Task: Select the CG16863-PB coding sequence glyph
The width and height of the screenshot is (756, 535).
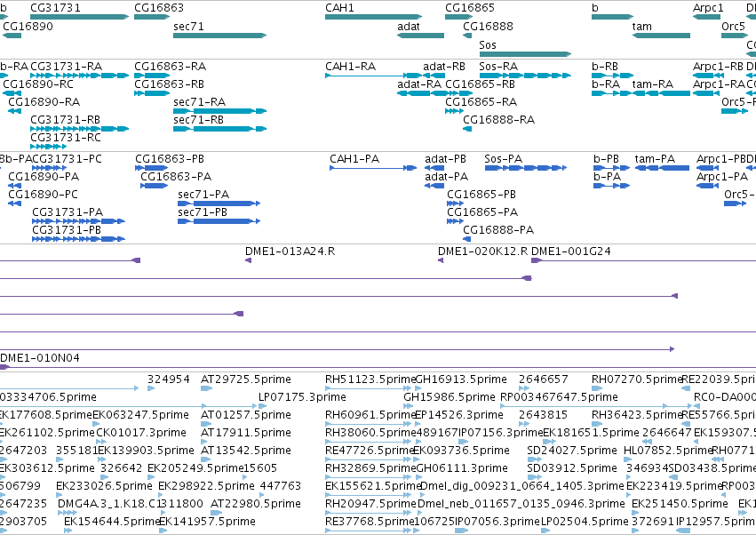Action: pyautogui.click(x=151, y=168)
